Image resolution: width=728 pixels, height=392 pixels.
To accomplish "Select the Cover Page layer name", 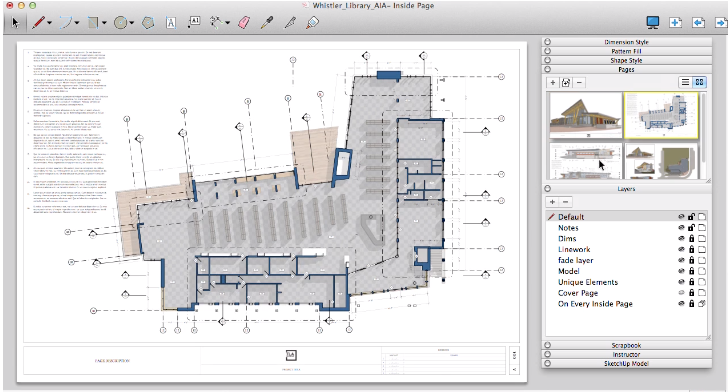I will click(x=578, y=293).
